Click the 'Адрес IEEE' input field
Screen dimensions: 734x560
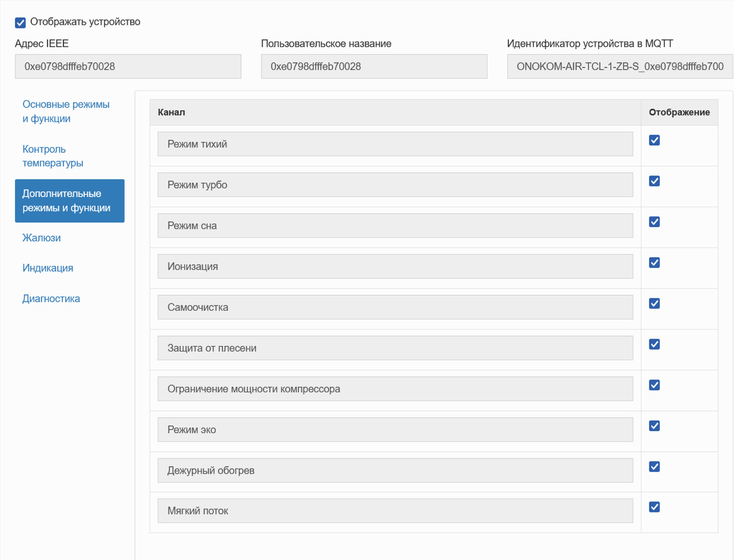pos(128,67)
